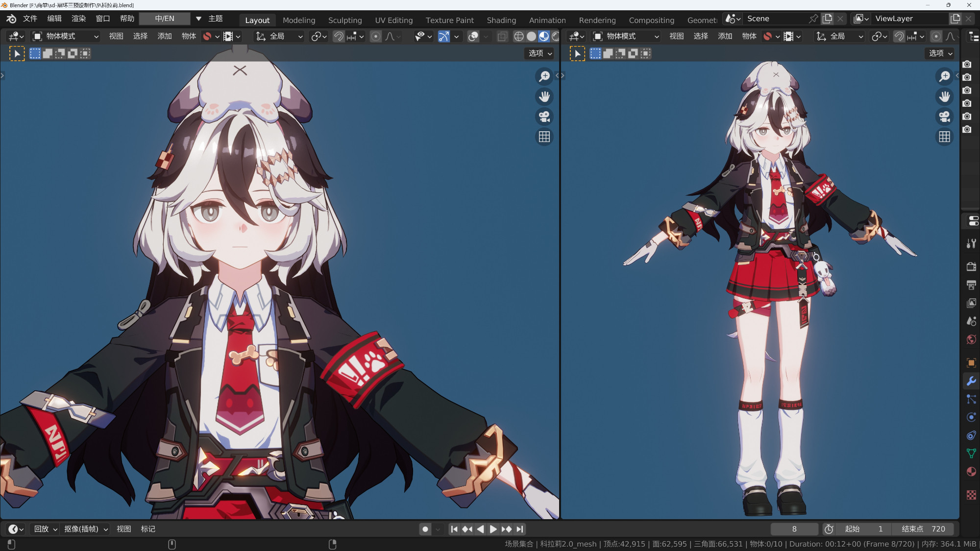Open the Object Data green triangle tab
980x551 pixels.
971,453
